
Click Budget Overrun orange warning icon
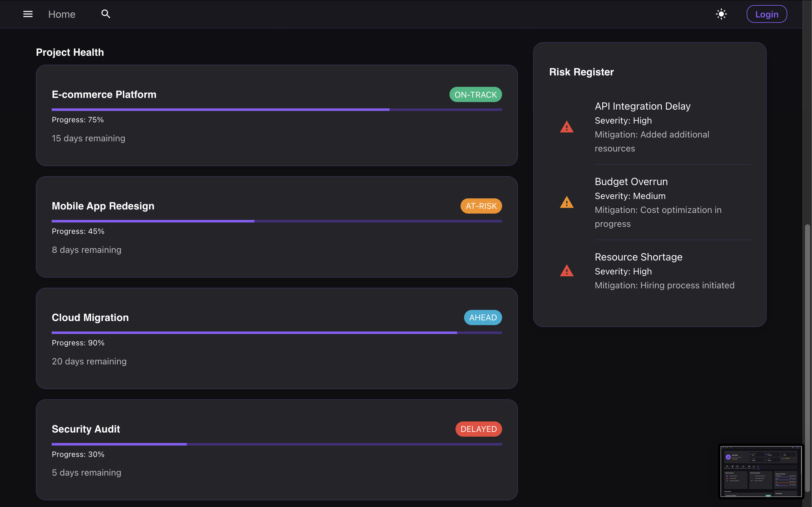[566, 202]
